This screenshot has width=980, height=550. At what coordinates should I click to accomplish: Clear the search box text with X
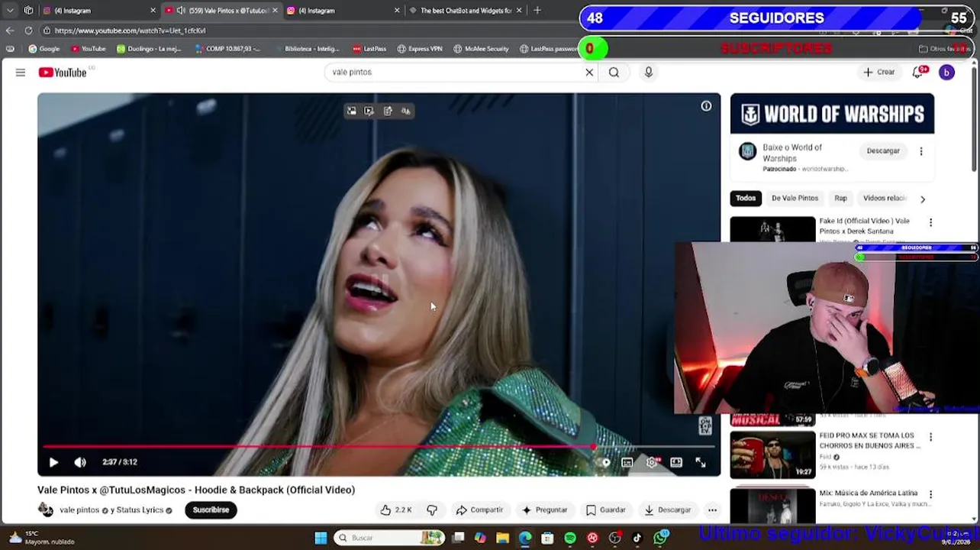tap(589, 73)
